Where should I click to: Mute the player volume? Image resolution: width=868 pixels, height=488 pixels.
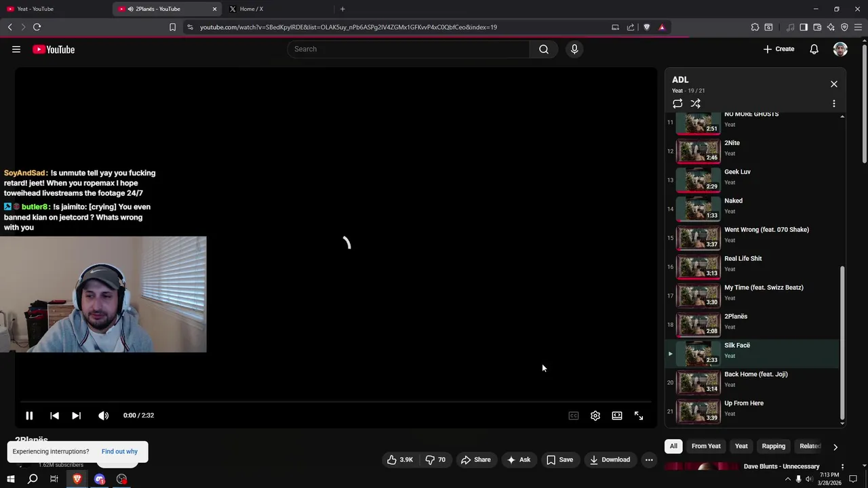103,415
